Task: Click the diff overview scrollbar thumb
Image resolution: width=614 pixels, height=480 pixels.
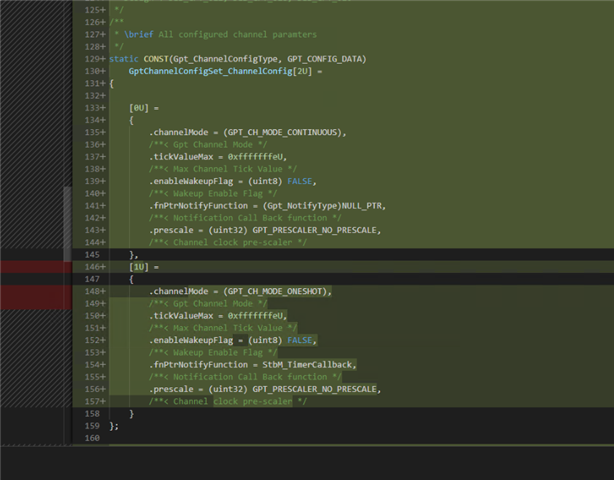Action: [x=67, y=224]
